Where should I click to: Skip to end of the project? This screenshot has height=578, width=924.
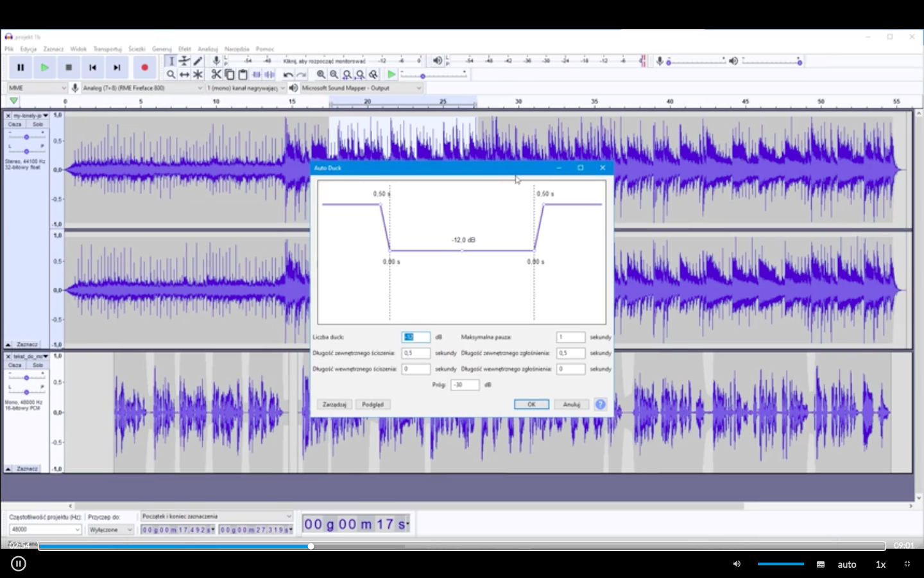pos(117,67)
